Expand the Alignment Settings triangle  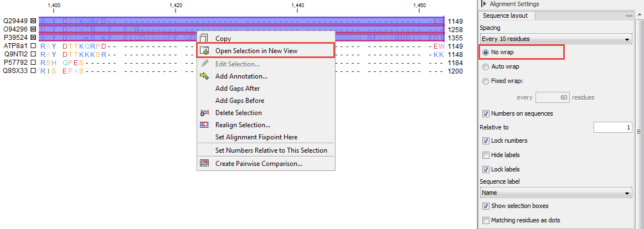coord(485,4)
